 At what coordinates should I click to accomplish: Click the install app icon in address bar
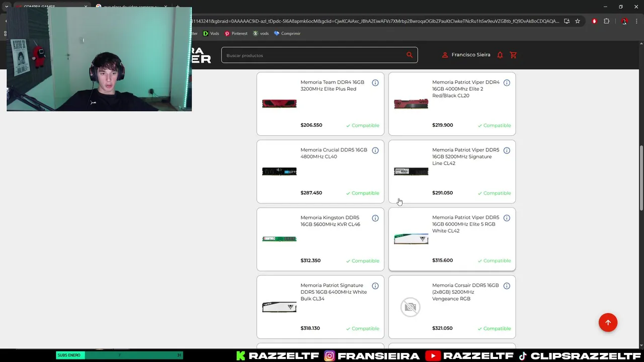pyautogui.click(x=567, y=21)
